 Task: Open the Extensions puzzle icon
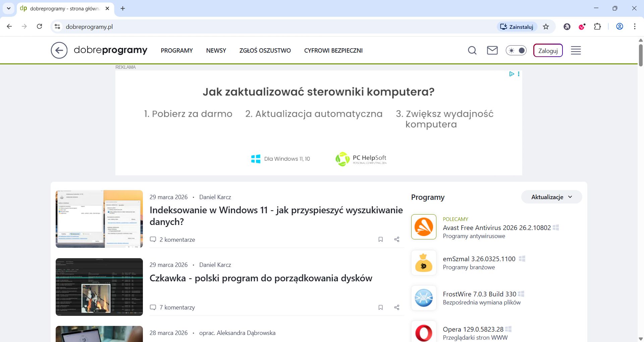tap(597, 26)
